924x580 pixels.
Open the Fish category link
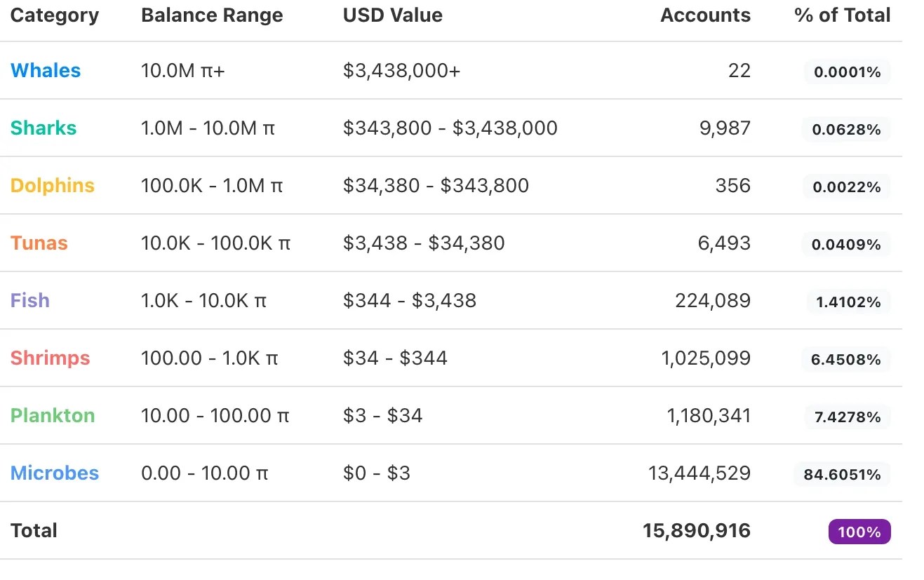[x=30, y=301]
